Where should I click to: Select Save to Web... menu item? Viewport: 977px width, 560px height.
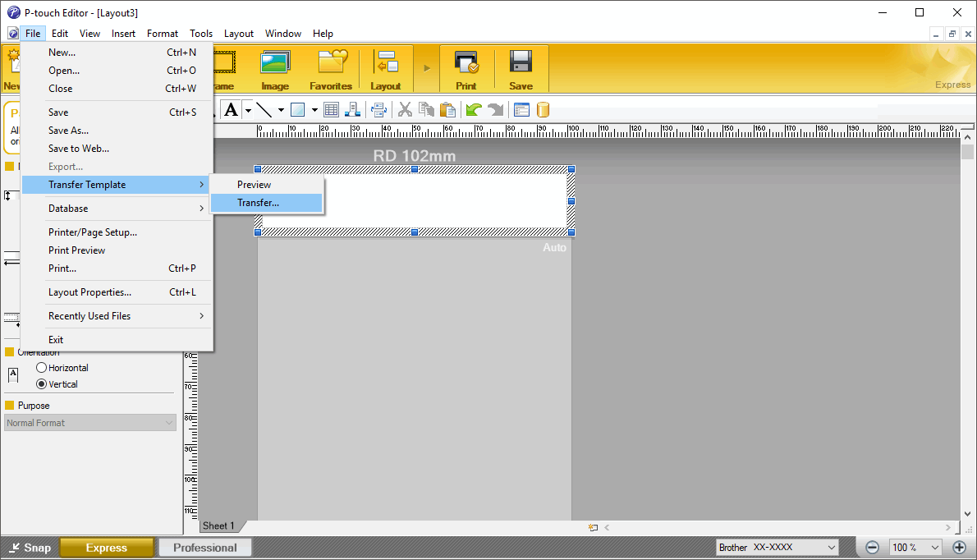tap(117, 149)
